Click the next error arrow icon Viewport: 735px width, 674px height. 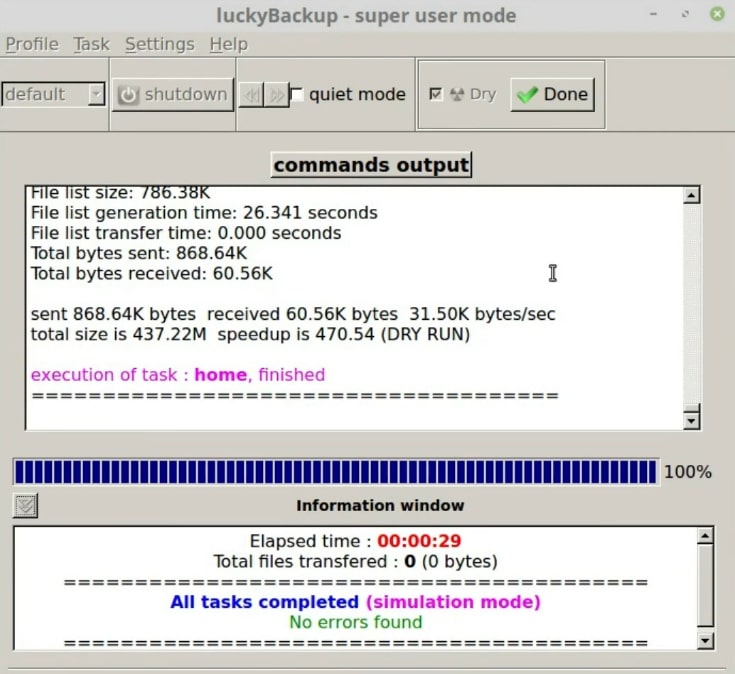277,95
